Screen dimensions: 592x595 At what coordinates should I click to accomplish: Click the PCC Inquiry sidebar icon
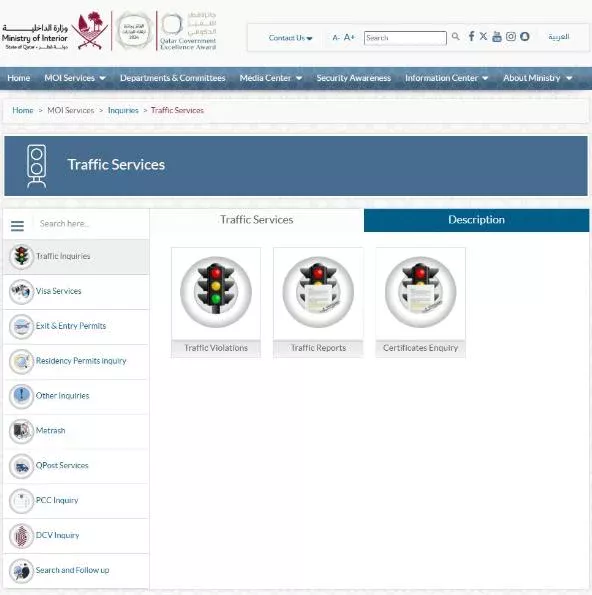[x=21, y=501]
